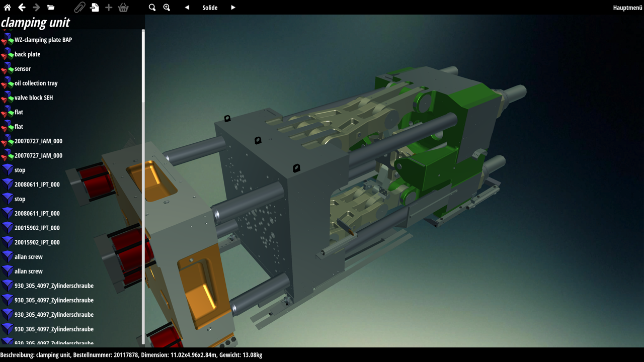Select 20070727_IAM_000 row directly below flat
Viewport: 644px width, 362px height.
71,141
